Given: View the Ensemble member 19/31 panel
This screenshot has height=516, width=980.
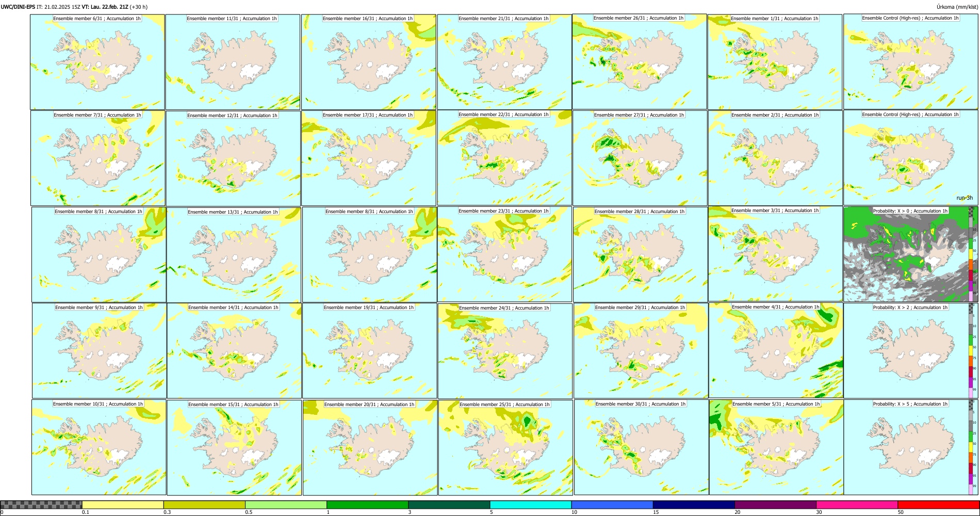Looking at the screenshot, I should 369,351.
